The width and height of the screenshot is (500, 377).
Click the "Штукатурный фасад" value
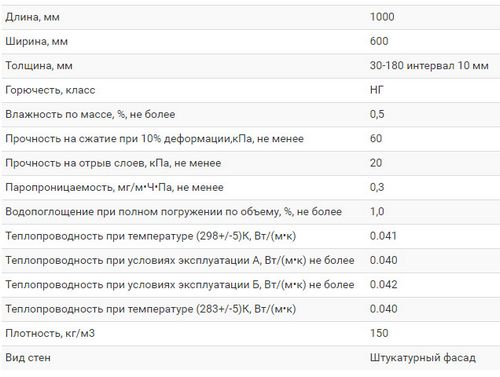click(423, 358)
